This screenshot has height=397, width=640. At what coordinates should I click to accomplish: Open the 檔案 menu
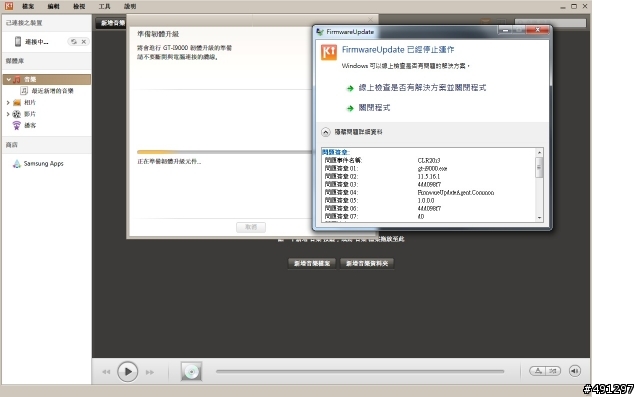(28, 6)
